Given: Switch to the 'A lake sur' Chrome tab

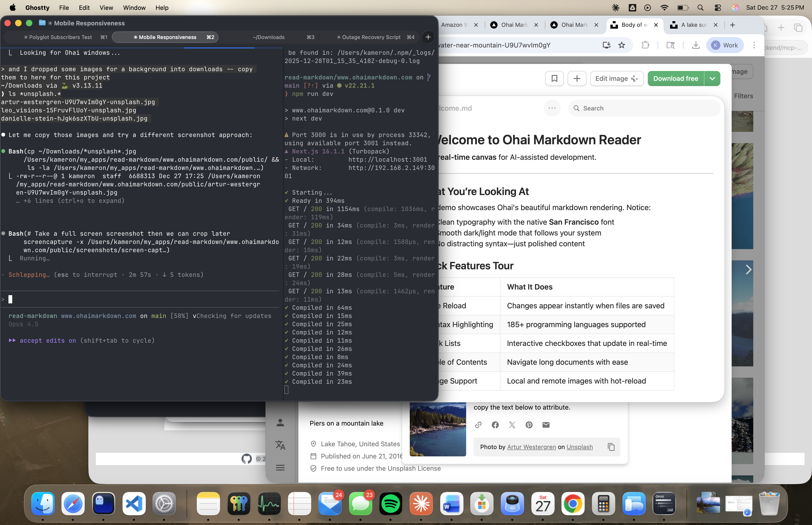Looking at the screenshot, I should (694, 25).
